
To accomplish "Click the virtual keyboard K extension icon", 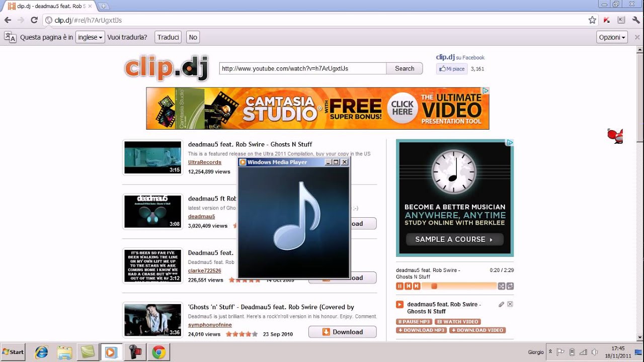I will [x=621, y=20].
